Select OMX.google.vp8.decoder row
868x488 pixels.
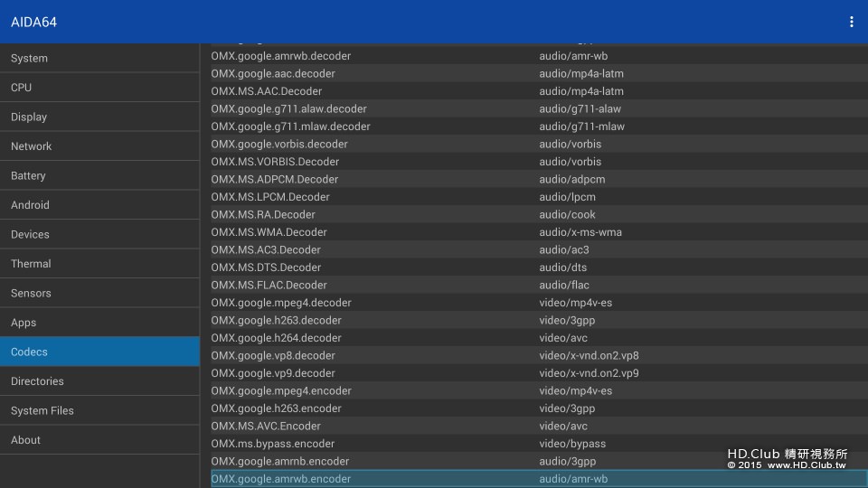(x=539, y=356)
